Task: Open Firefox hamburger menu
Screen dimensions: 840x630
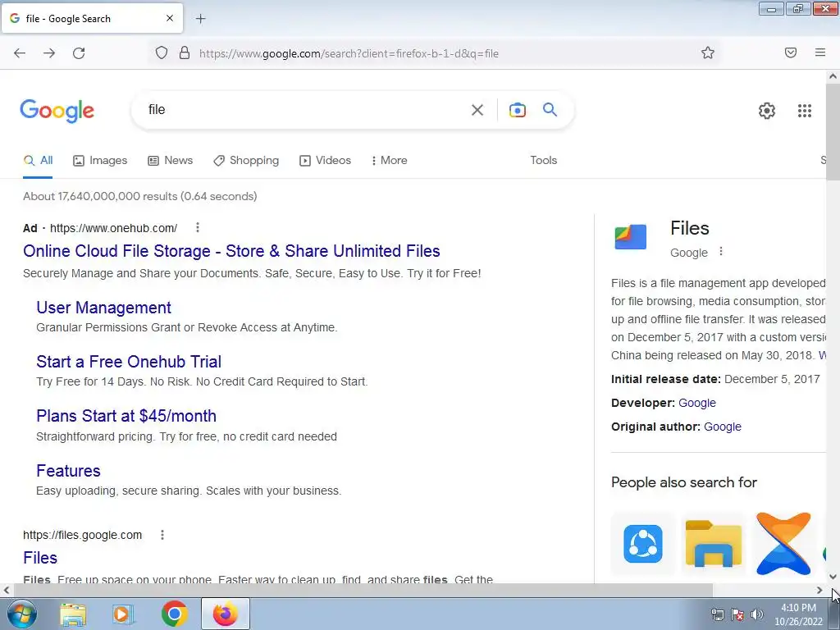Action: (820, 52)
